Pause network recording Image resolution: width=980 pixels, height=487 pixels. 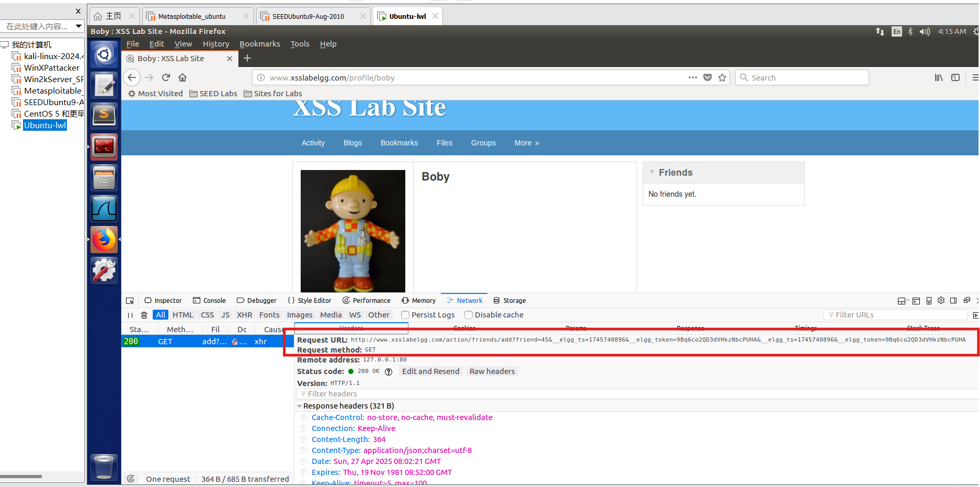(130, 315)
